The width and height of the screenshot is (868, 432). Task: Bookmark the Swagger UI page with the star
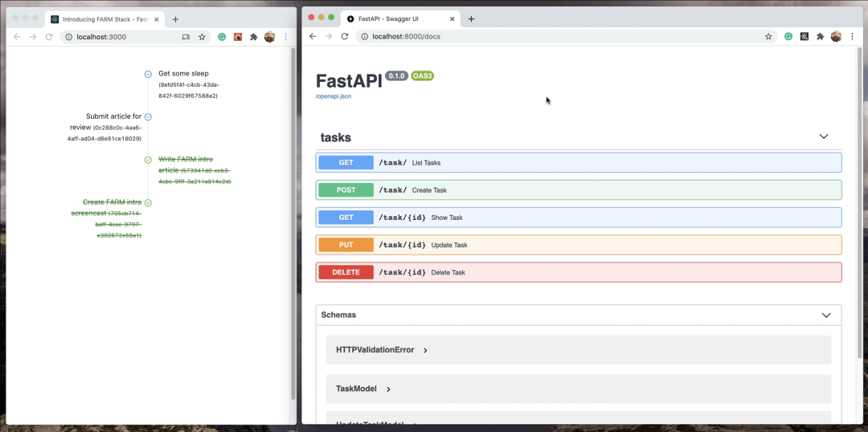[x=768, y=36]
